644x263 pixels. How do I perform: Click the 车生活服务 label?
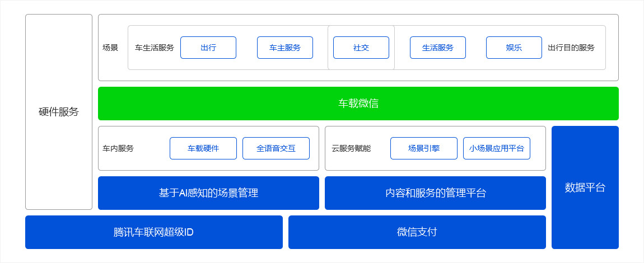tap(155, 48)
